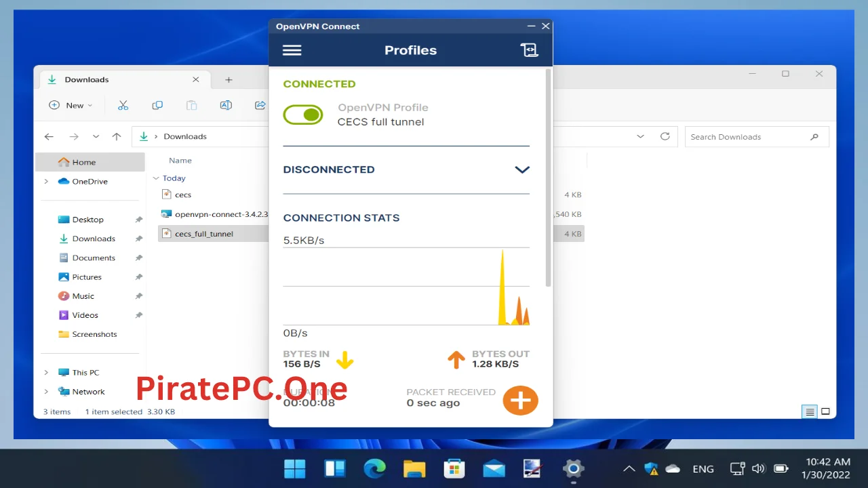Open File Explorer from taskbar

[414, 468]
